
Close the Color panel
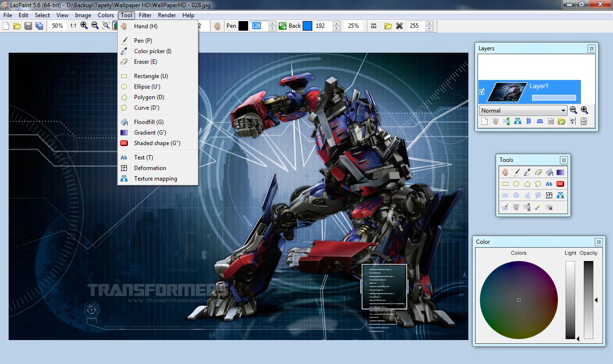(x=599, y=242)
